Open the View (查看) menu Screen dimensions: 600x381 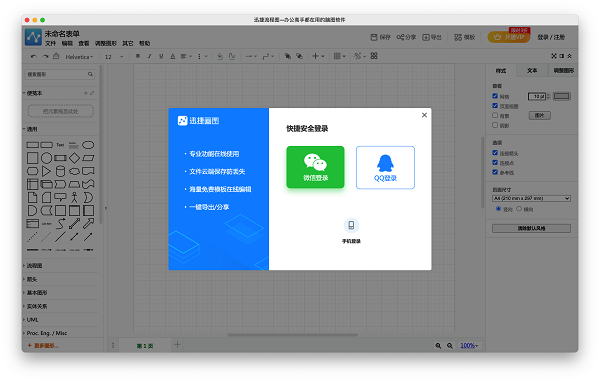[x=84, y=44]
